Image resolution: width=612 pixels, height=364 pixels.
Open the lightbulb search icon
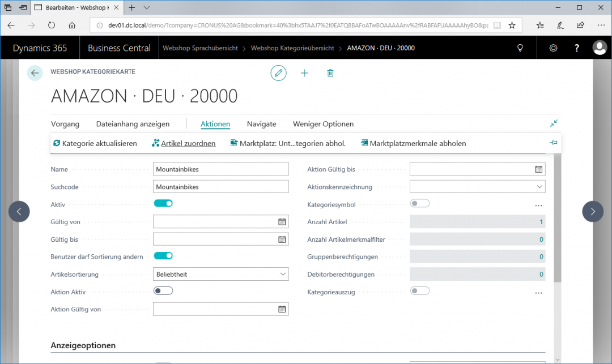coord(520,48)
